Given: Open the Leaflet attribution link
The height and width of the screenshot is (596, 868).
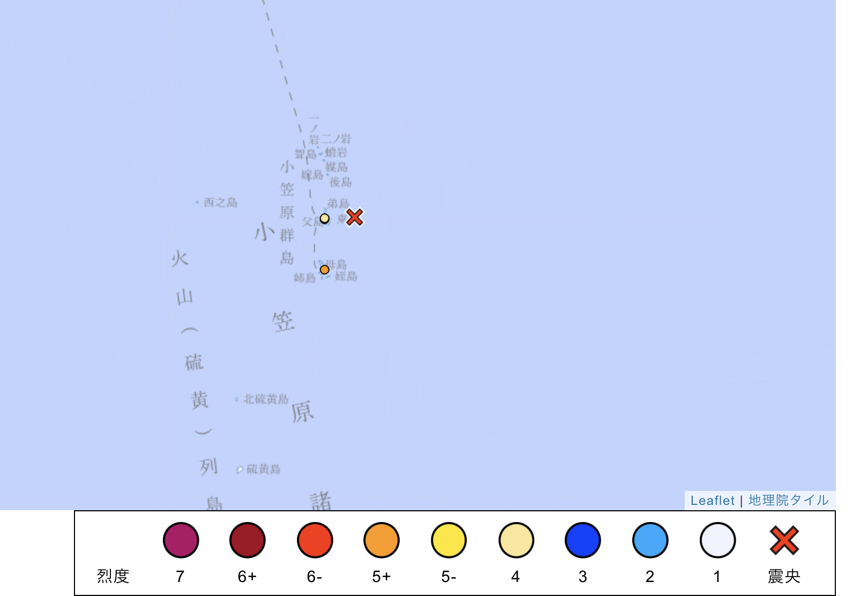Looking at the screenshot, I should [712, 501].
